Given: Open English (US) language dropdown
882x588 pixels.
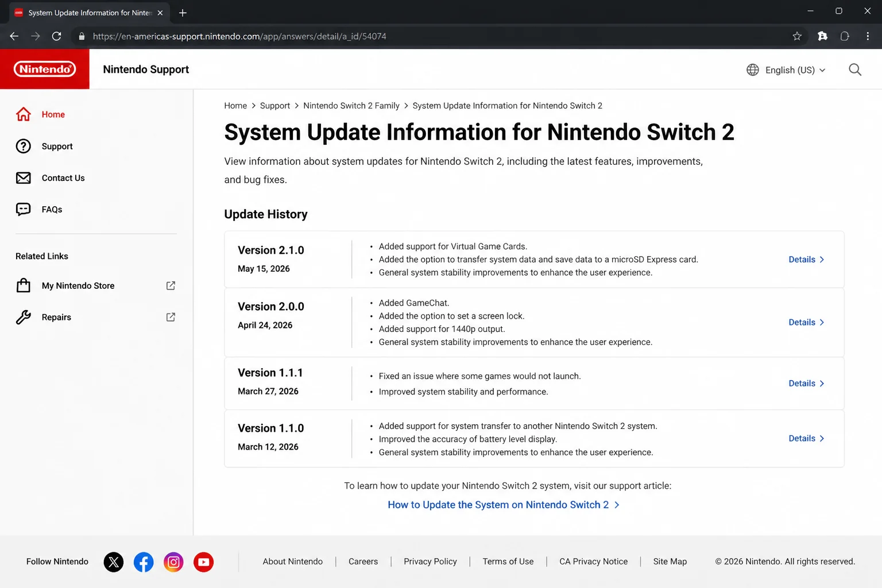Looking at the screenshot, I should (795, 69).
